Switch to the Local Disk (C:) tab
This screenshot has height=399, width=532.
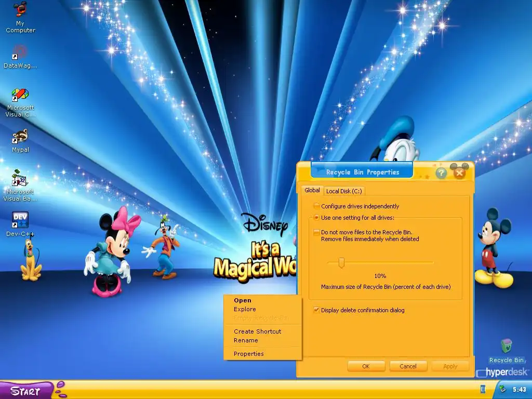pos(344,191)
